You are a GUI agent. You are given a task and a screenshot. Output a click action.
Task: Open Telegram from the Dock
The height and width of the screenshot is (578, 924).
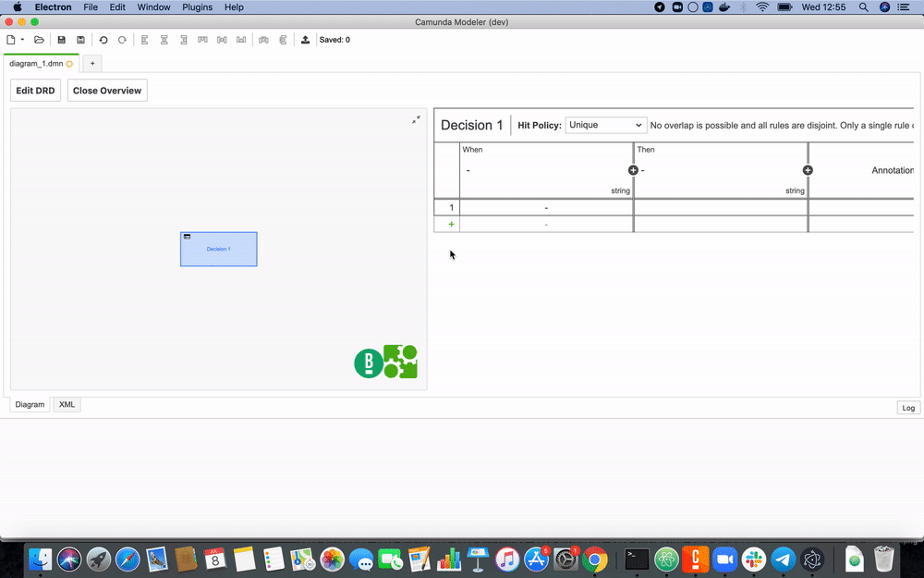(x=784, y=560)
